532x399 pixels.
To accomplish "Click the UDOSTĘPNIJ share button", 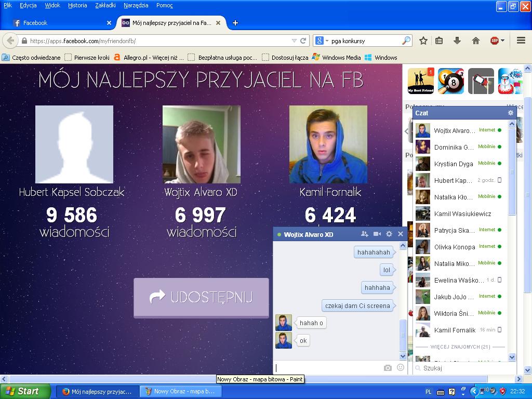I will [x=201, y=297].
